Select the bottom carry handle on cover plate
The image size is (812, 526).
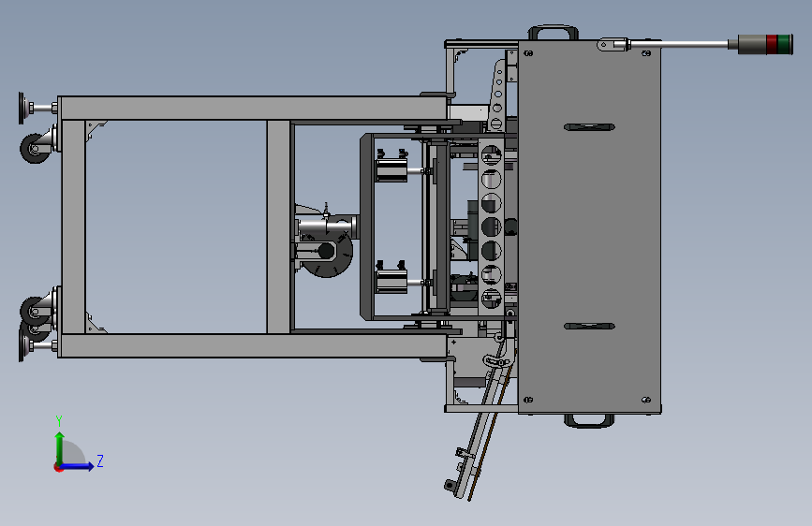tap(589, 421)
